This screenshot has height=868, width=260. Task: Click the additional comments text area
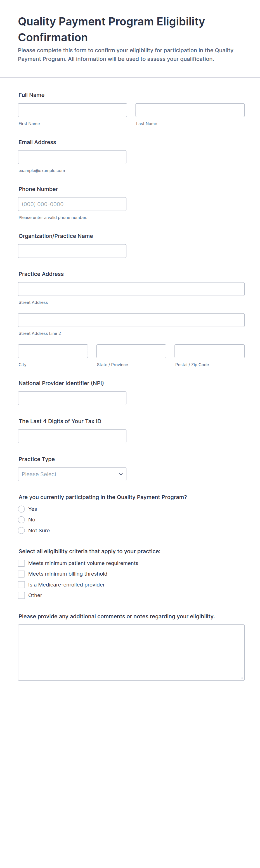click(x=131, y=652)
